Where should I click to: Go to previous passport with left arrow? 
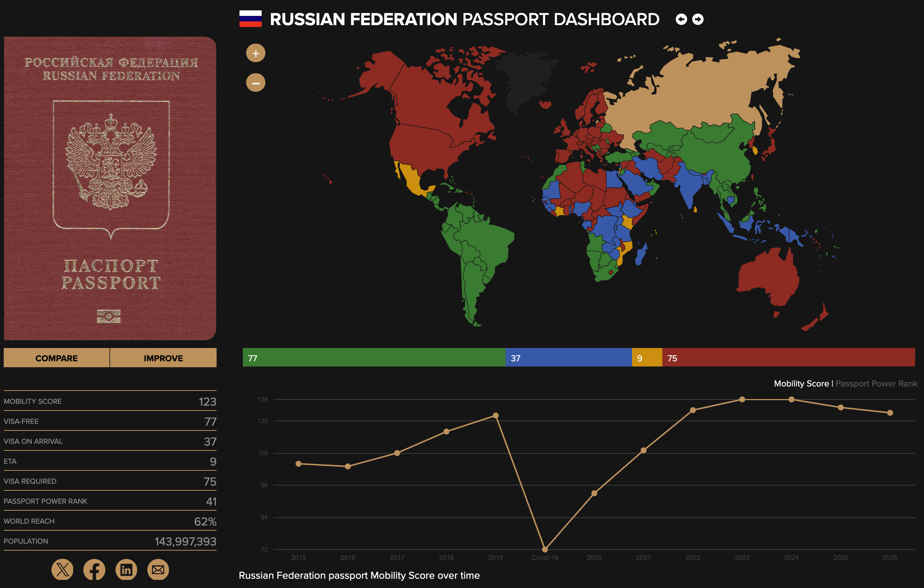(681, 19)
